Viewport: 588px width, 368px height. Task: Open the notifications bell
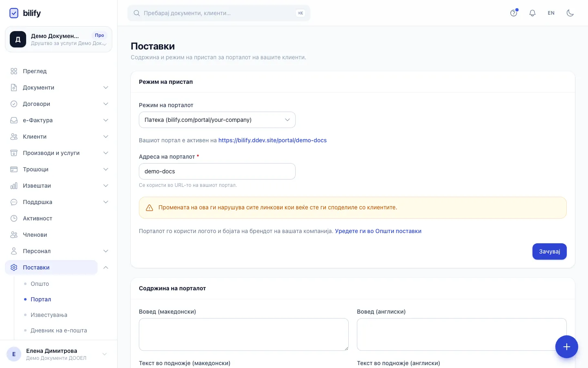532,13
